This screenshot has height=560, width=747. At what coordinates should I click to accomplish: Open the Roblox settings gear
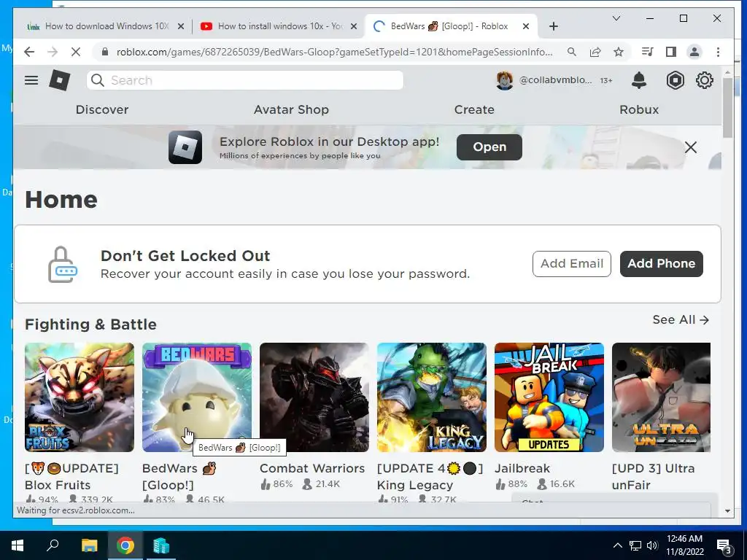[705, 80]
